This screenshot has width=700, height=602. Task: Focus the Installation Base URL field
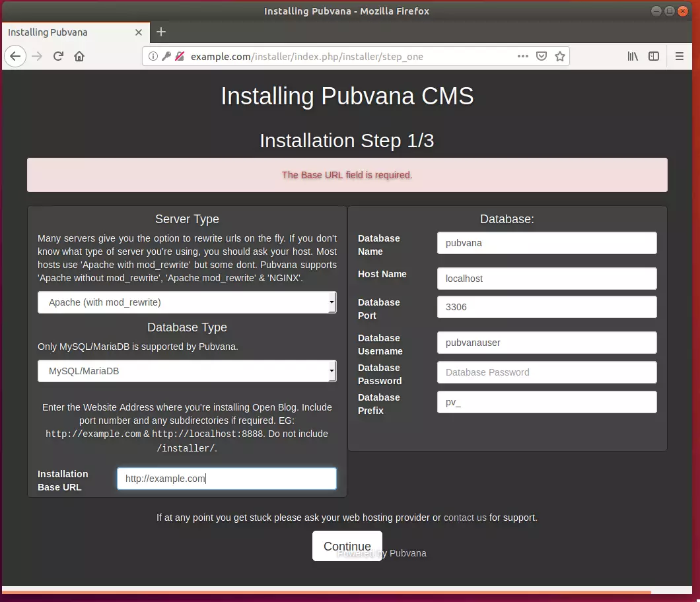point(227,479)
